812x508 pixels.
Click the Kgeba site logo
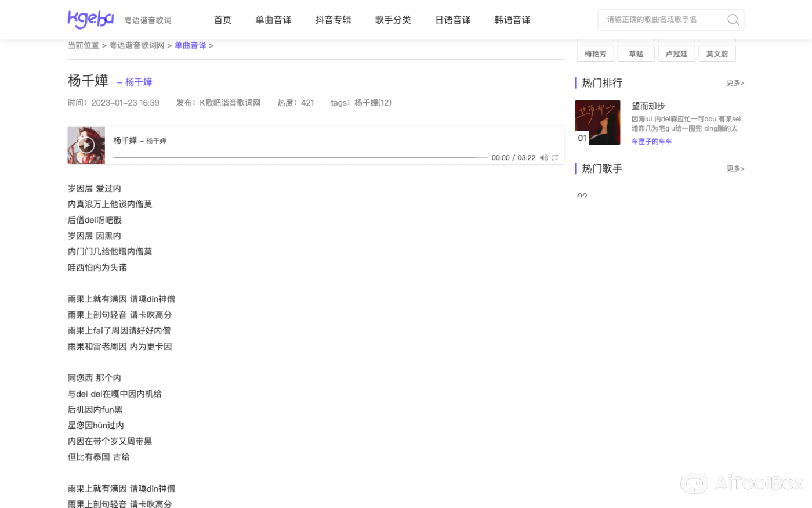[x=91, y=20]
